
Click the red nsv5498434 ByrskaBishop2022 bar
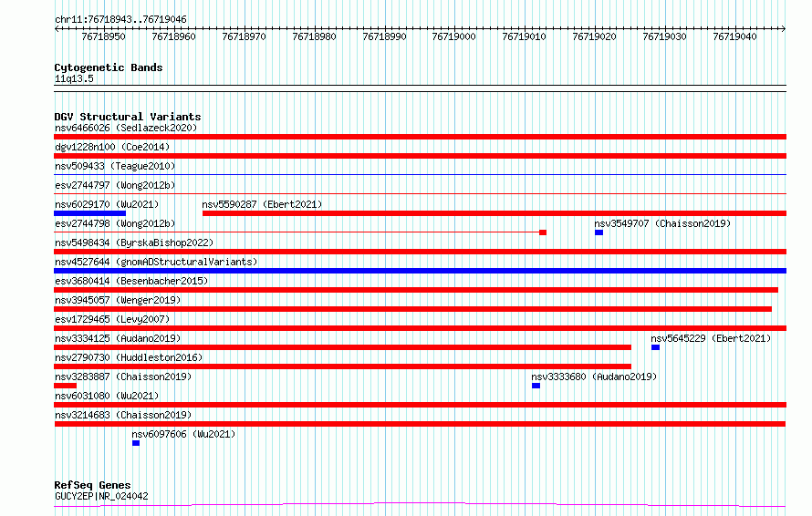click(x=420, y=252)
